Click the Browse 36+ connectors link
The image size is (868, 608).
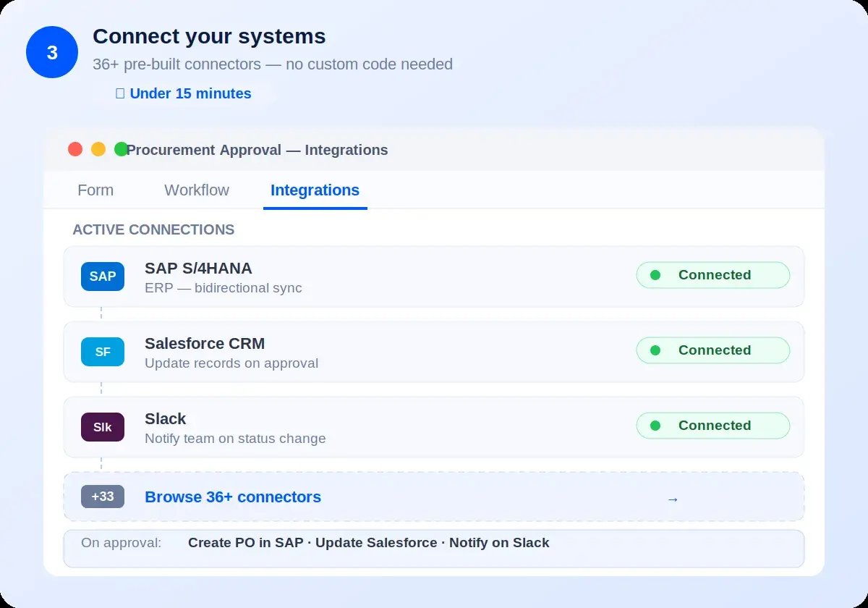[233, 497]
